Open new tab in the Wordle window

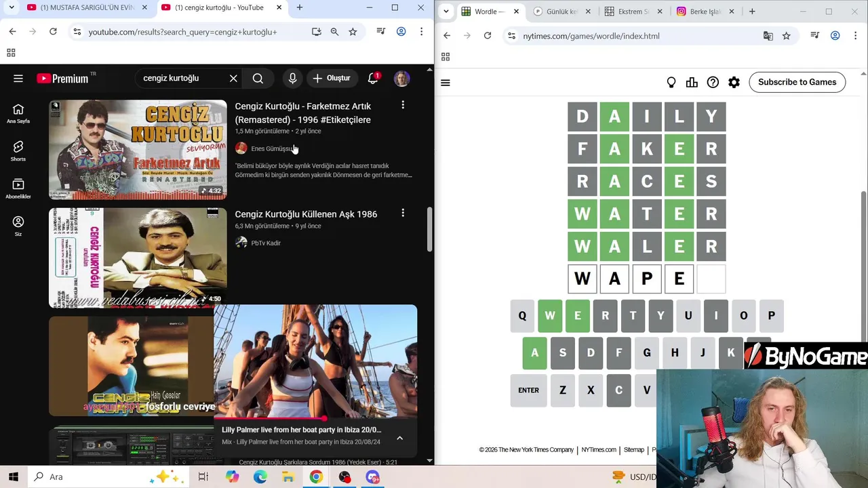pyautogui.click(x=752, y=12)
